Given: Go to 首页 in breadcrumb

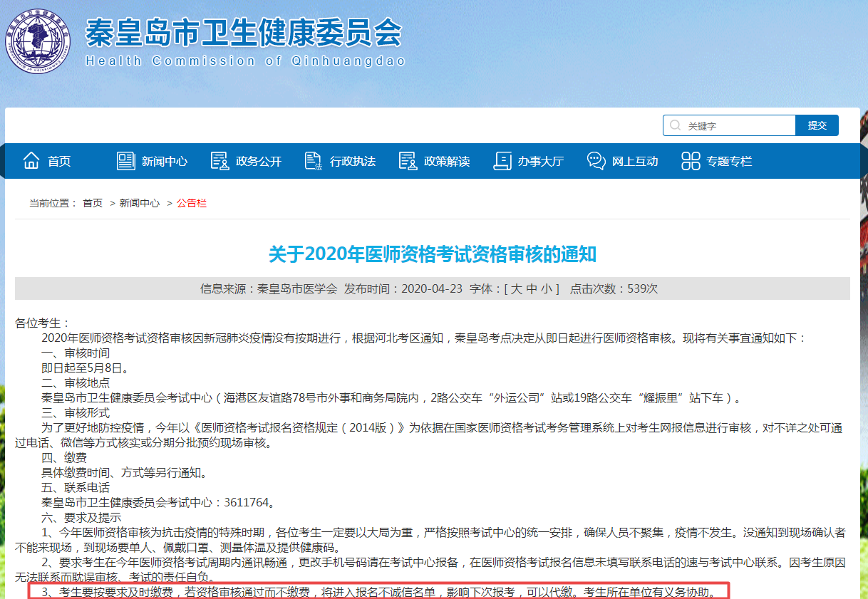Looking at the screenshot, I should (93, 203).
